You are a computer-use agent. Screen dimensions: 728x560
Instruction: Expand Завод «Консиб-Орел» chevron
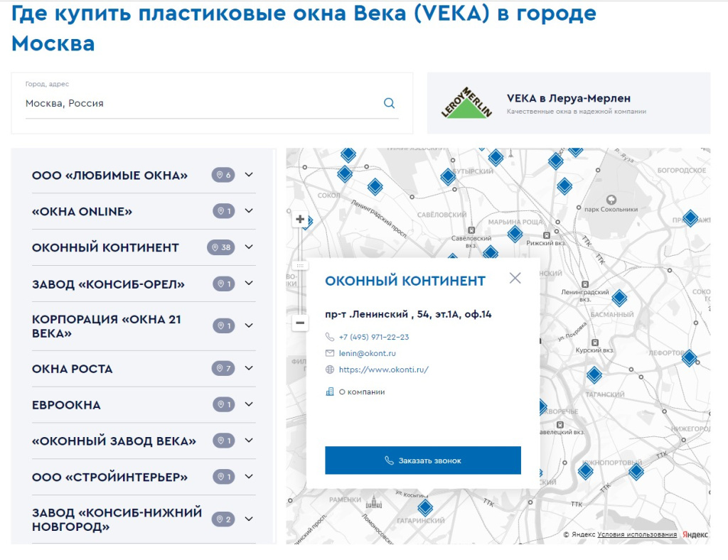click(x=249, y=284)
